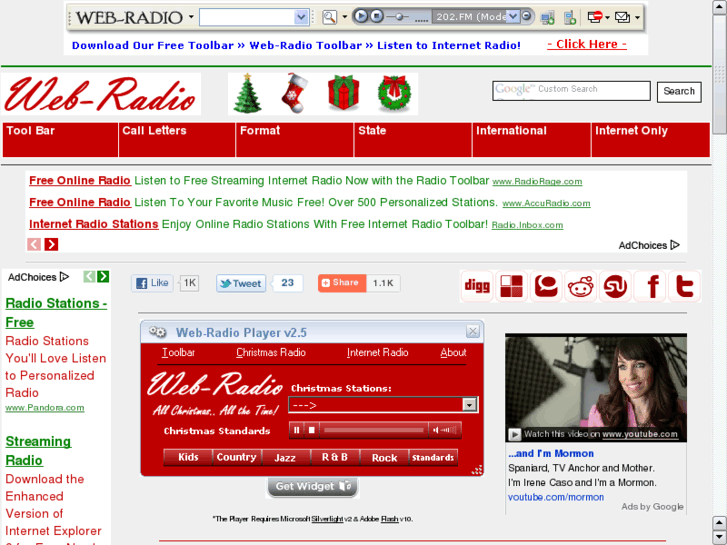
Task: Share via the Delicious squares icon
Action: click(x=511, y=286)
